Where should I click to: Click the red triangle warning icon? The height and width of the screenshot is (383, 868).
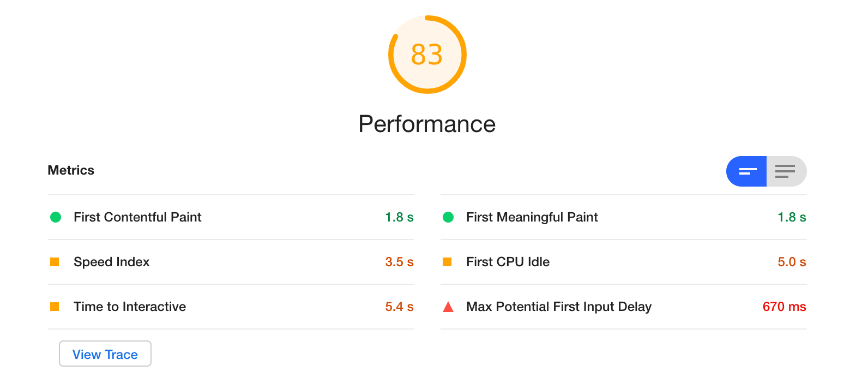point(448,307)
